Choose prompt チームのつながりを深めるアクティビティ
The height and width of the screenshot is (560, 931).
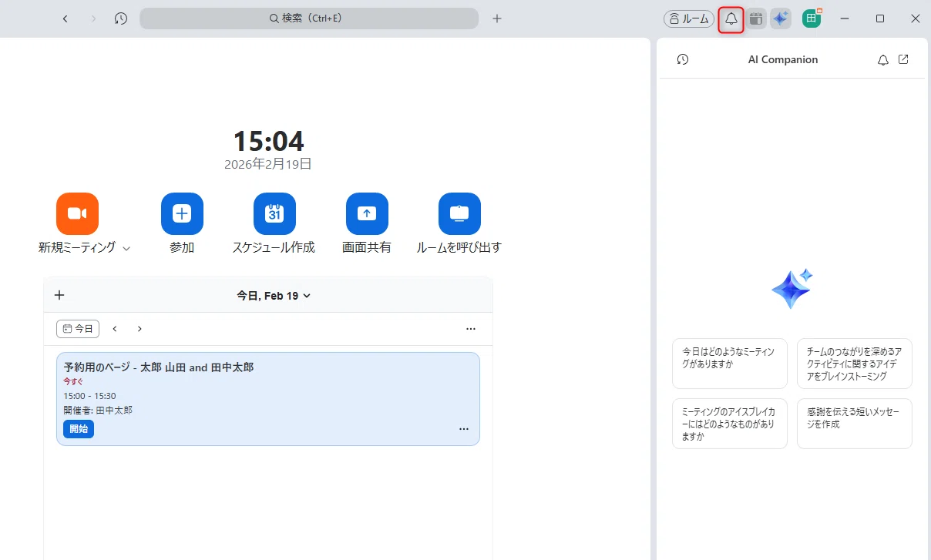coord(855,364)
